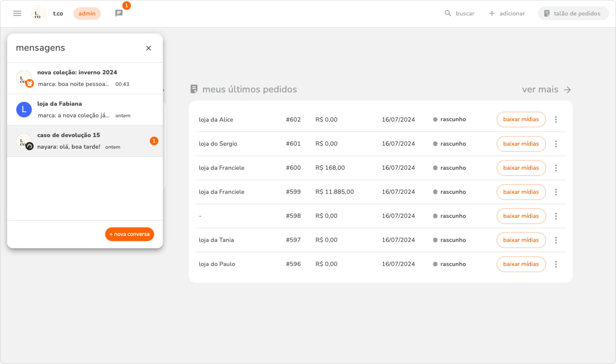Open the hamburger navigation menu
The width and height of the screenshot is (616, 364).
pos(17,13)
